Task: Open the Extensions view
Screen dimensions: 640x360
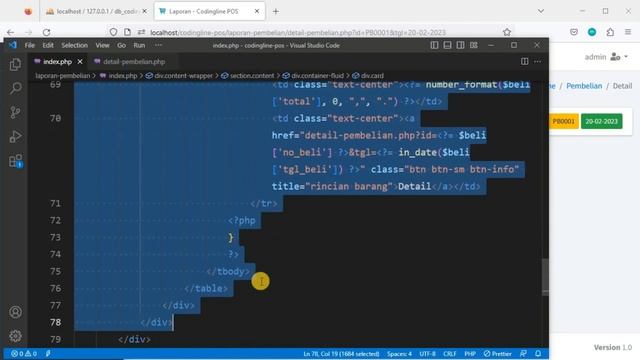Action: (x=16, y=161)
